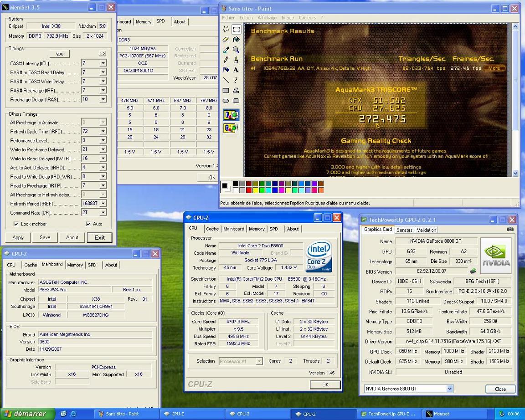Switch to Sensors tab in GPU-Z
This screenshot has height=420, width=525.
[404, 230]
